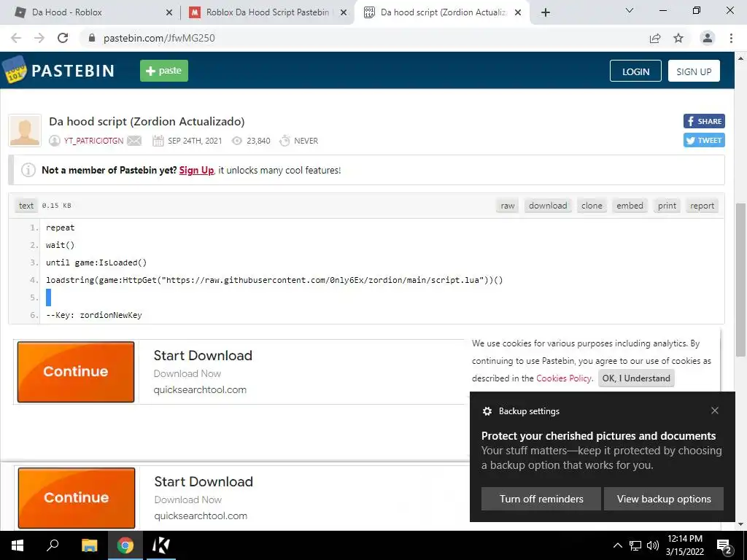Viewport: 747px width, 560px height.
Task: Click the network tray icon
Action: 635,545
